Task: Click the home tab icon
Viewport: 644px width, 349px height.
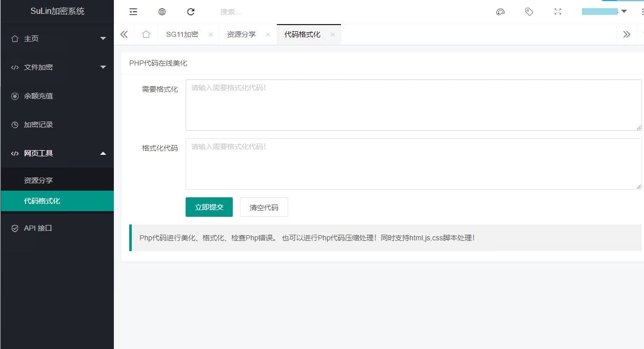Action: coord(146,34)
